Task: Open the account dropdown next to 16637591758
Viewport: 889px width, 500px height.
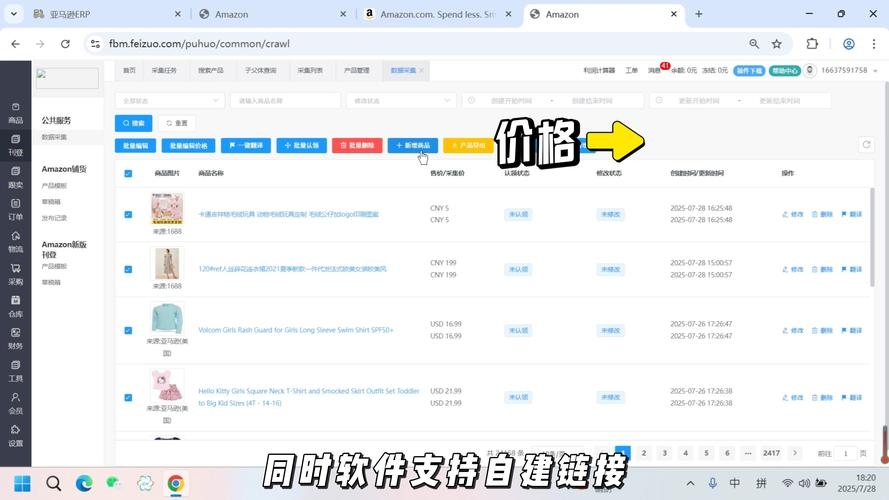Action: tap(875, 71)
